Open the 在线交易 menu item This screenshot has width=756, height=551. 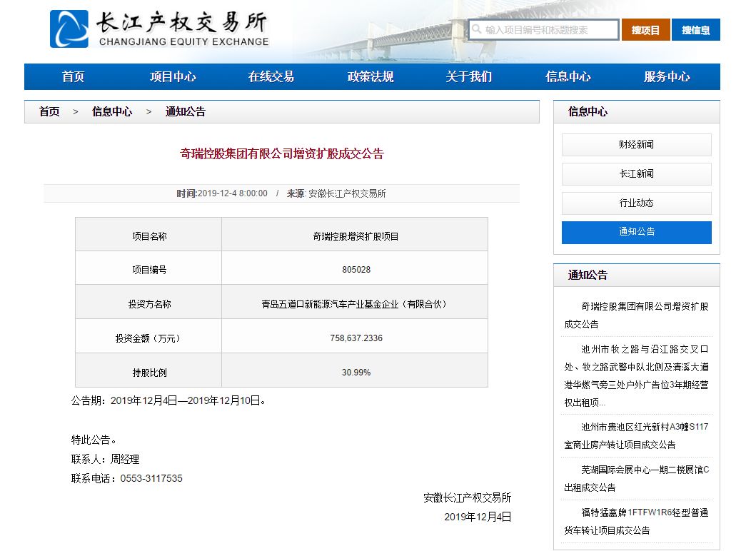click(x=271, y=76)
